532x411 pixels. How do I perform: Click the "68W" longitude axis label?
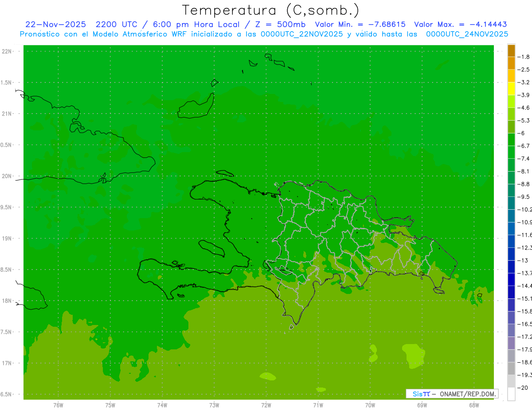tap(474, 405)
